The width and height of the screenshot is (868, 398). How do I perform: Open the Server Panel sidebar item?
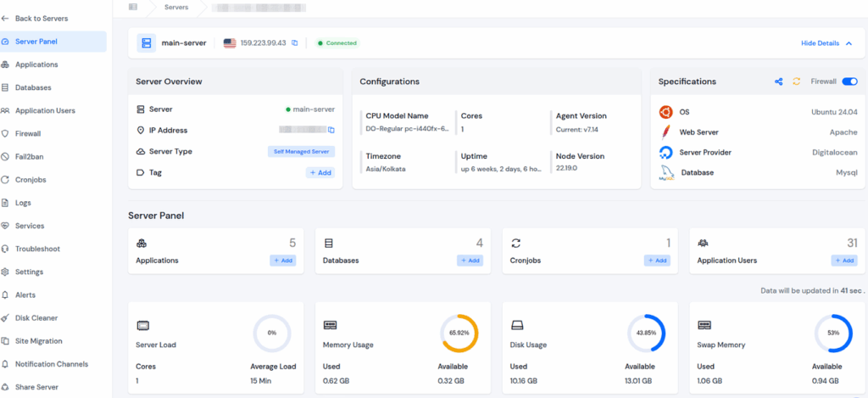tap(53, 42)
